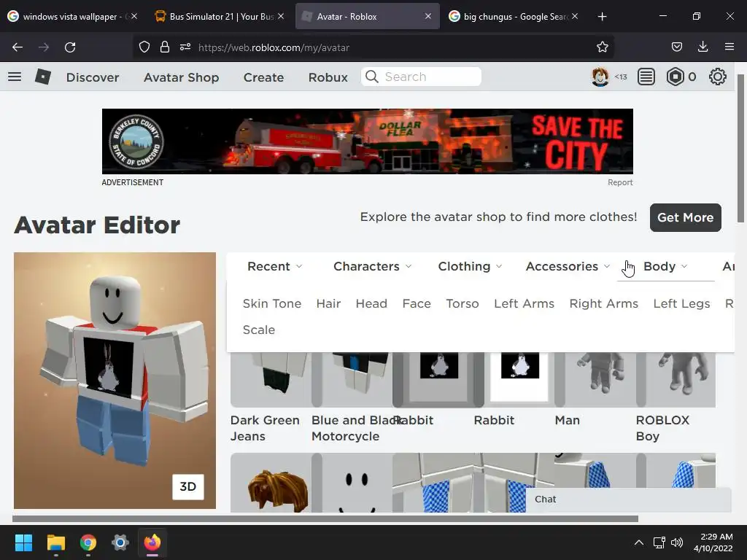747x560 pixels.
Task: Select Skin Tone from Body menu
Action: click(272, 304)
